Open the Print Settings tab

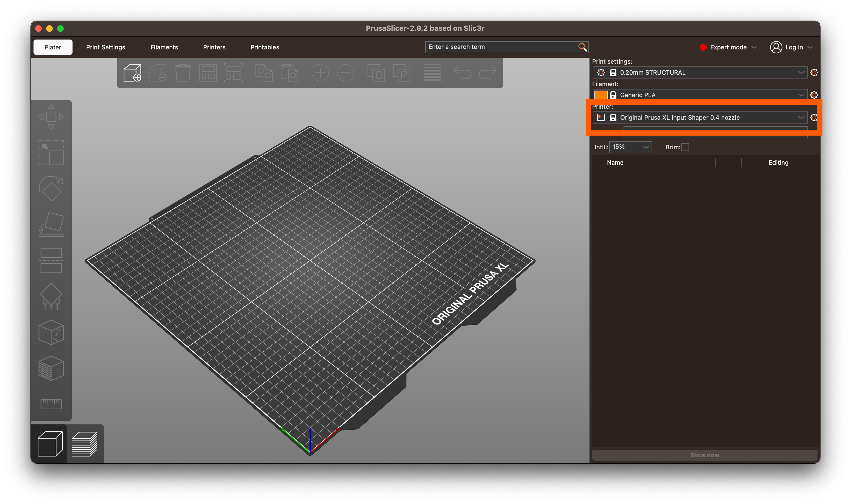(105, 47)
